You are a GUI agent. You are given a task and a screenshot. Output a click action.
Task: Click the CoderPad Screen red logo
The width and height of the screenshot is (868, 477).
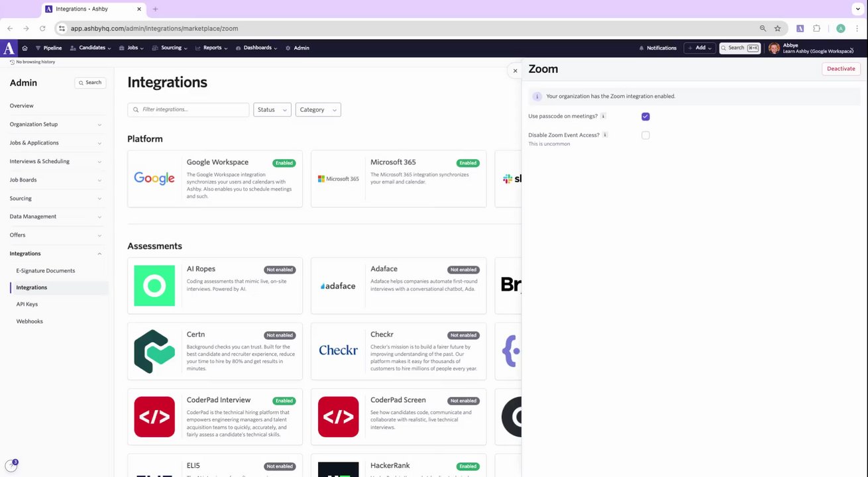pos(338,417)
